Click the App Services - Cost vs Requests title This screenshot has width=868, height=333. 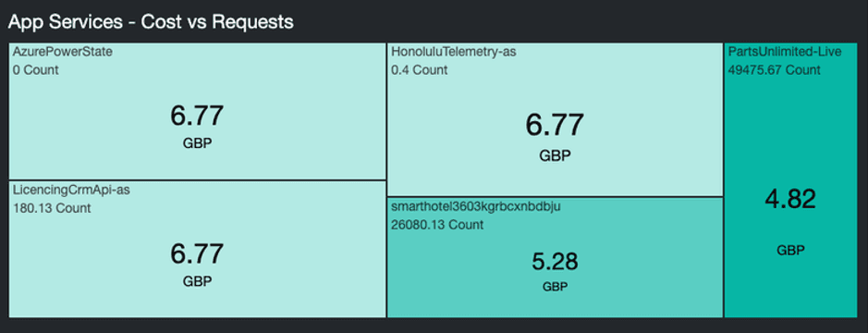[151, 22]
